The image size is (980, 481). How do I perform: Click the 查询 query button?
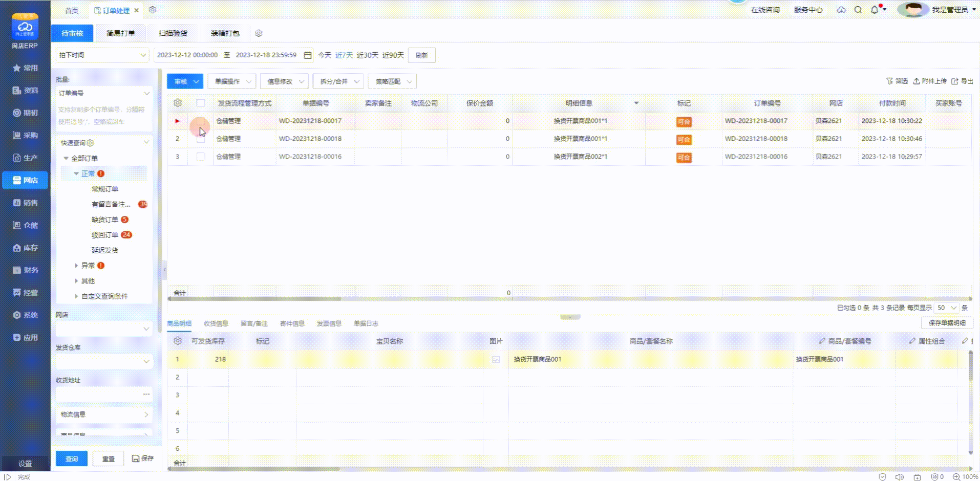click(x=72, y=458)
